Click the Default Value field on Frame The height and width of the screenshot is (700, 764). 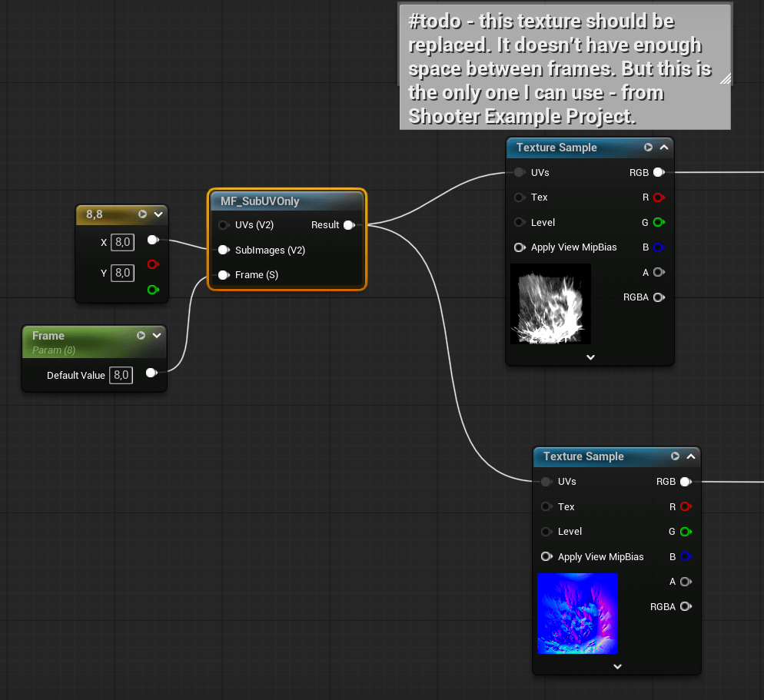pos(121,375)
